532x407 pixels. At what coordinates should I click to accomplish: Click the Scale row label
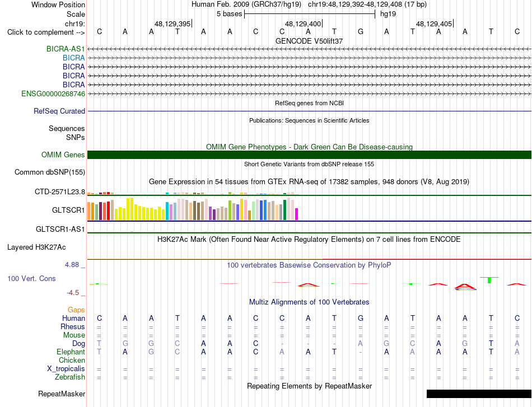76,14
